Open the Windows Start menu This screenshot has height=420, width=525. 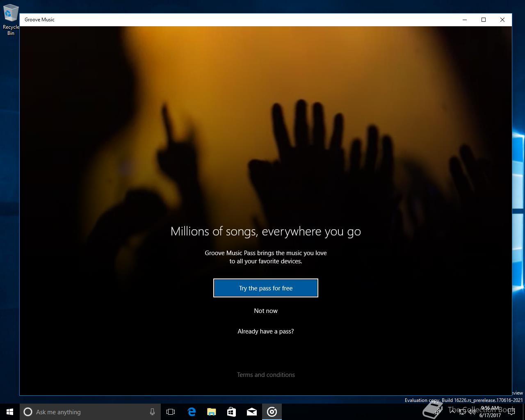[10, 412]
